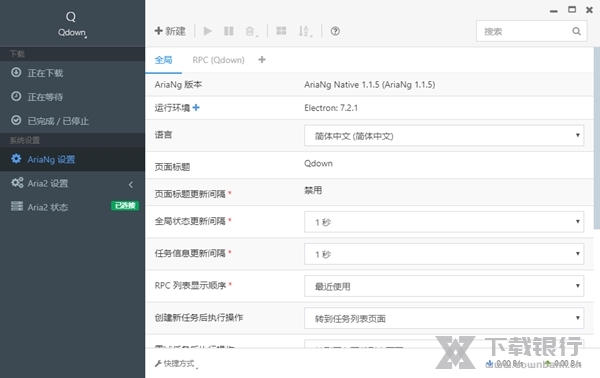
Task: Click the Electron: 7.2.1 text
Action: point(331,108)
